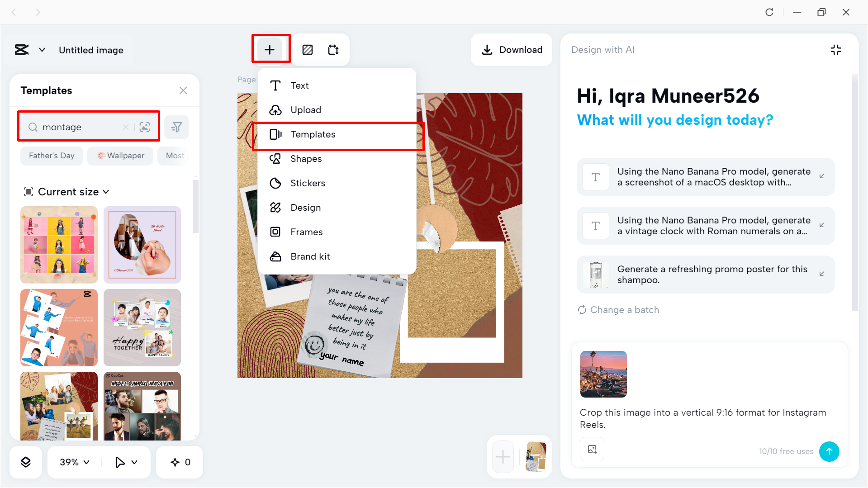Click the add image attachment icon
Viewport: 868px width, 488px height.
click(592, 449)
